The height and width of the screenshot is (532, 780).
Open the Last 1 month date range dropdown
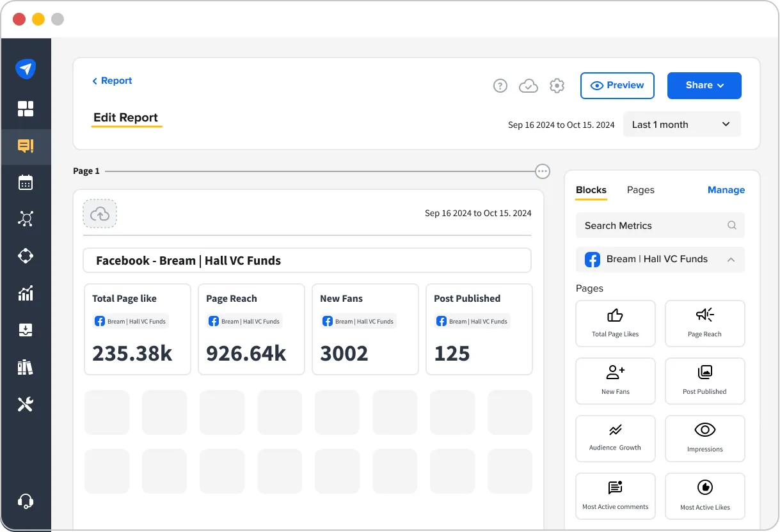click(681, 124)
